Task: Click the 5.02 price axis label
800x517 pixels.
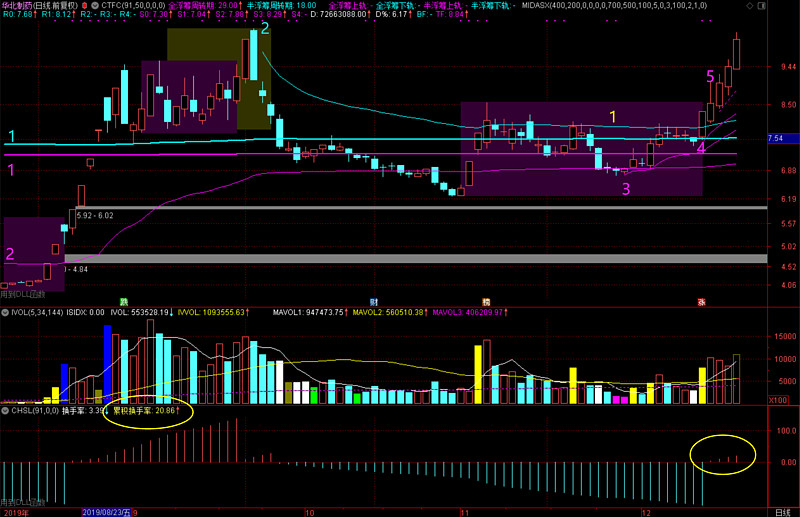Action: (x=789, y=247)
